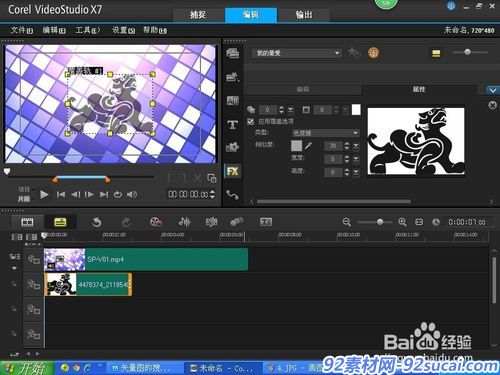Pick color with the eyedropper tool

click(x=309, y=146)
